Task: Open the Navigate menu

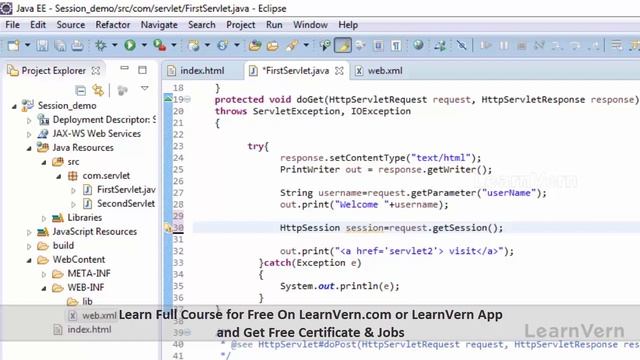Action: pyautogui.click(x=159, y=25)
